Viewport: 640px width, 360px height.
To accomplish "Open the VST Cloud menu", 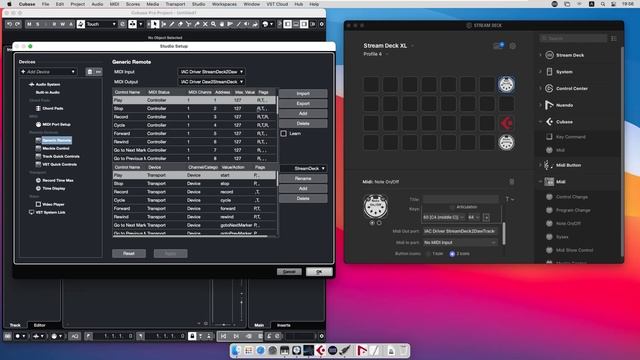I will coord(277,4).
